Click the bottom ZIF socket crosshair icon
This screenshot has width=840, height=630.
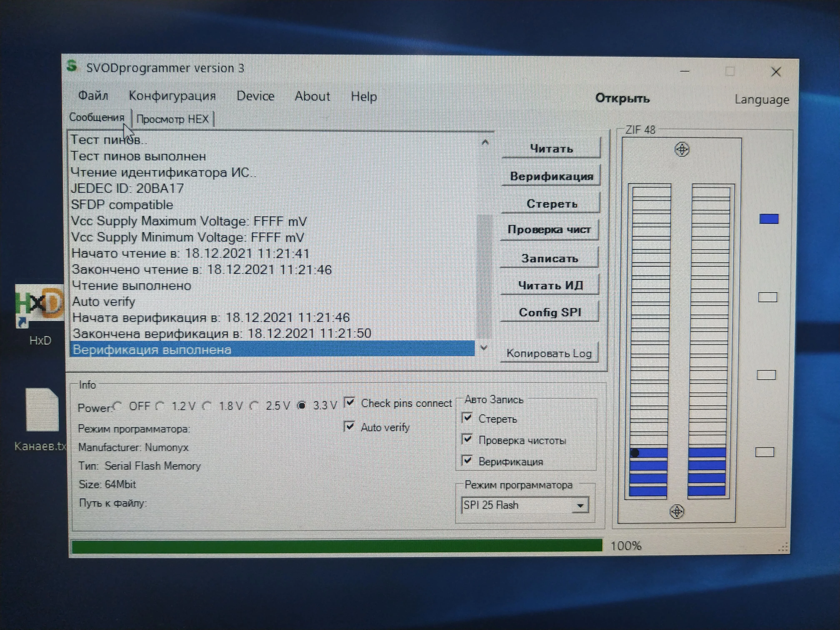tap(677, 511)
